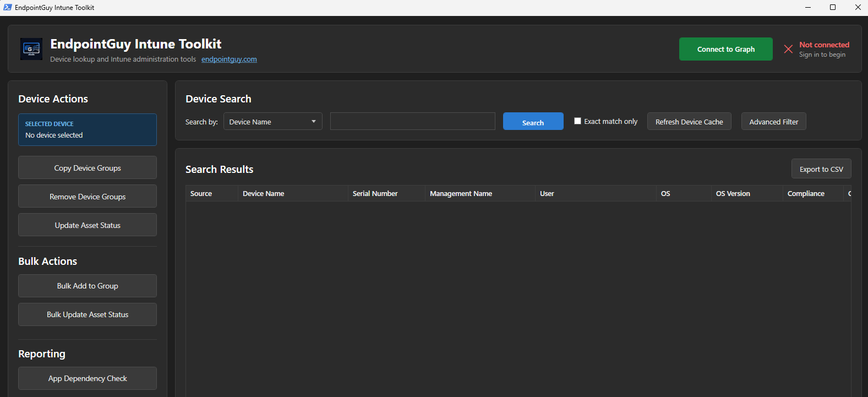Sort results by OS Version column
Image resolution: width=868 pixels, height=397 pixels.
[747, 193]
